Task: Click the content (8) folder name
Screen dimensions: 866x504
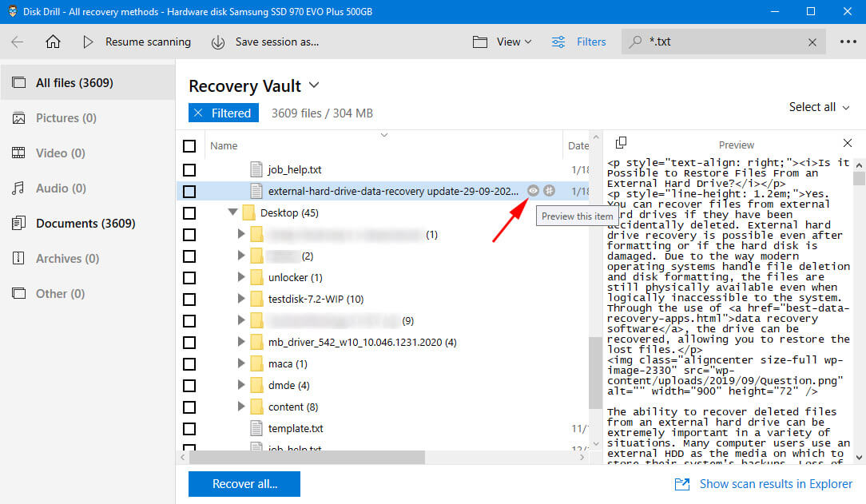Action: (293, 407)
